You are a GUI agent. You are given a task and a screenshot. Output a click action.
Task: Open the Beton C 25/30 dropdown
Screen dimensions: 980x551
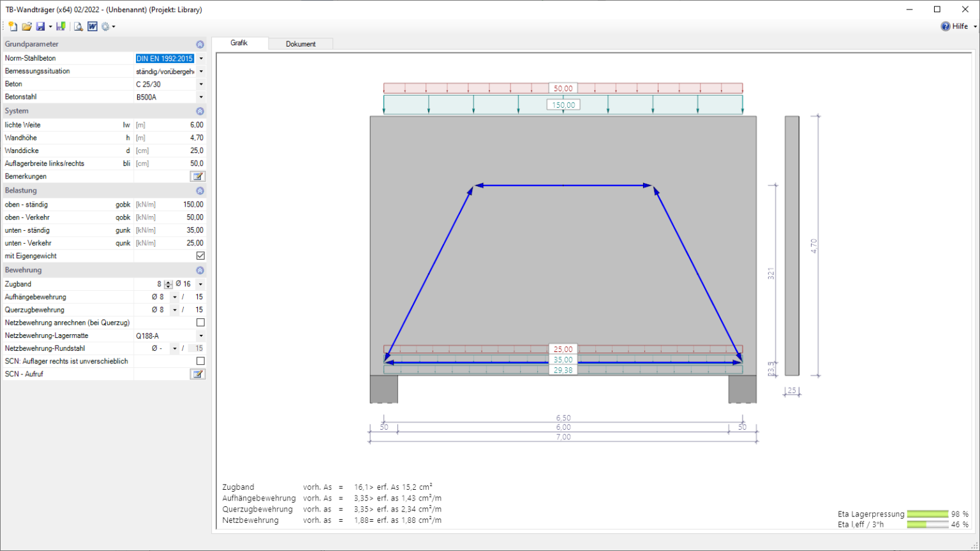201,84
